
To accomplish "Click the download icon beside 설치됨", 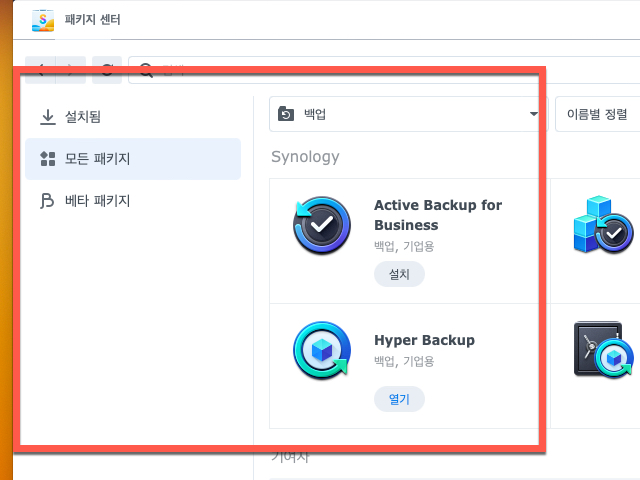I will 48,117.
